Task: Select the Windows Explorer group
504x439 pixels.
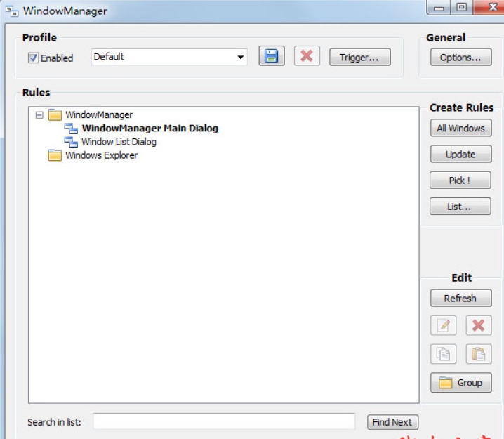Action: coord(101,155)
